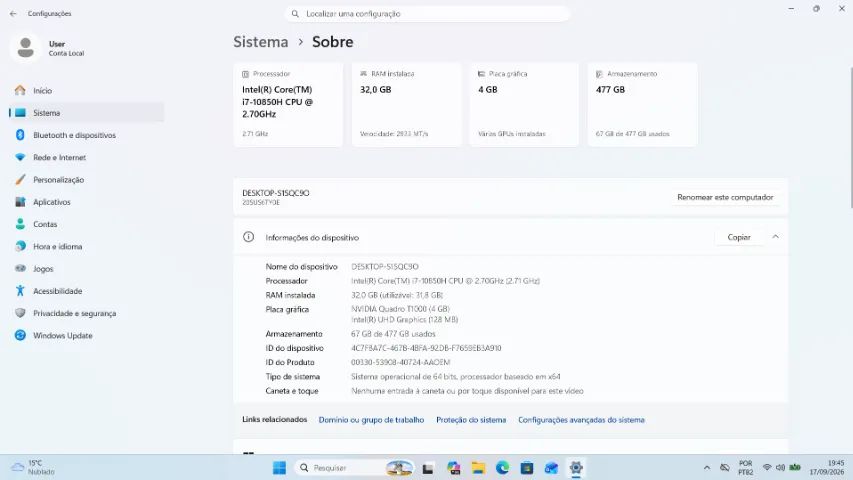
Task: Click the 32,0 GB (utilizável: 31,8 GB) value
Action: 397,295
